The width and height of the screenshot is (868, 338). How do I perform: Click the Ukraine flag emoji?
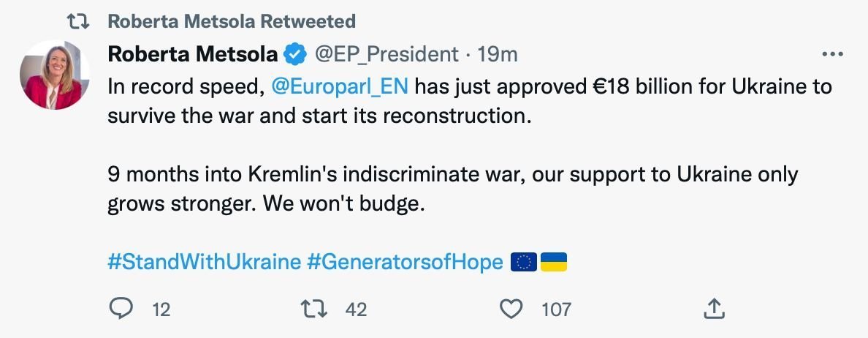pyautogui.click(x=555, y=262)
